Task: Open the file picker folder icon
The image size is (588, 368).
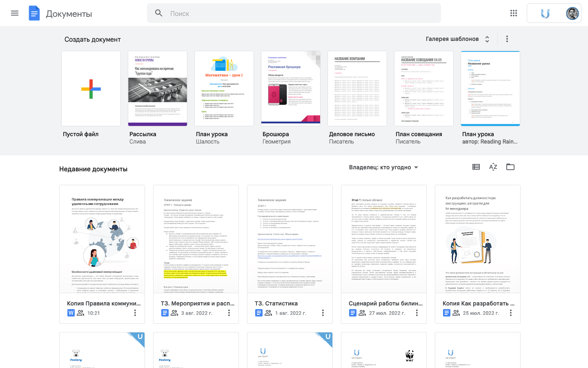Action: click(510, 167)
